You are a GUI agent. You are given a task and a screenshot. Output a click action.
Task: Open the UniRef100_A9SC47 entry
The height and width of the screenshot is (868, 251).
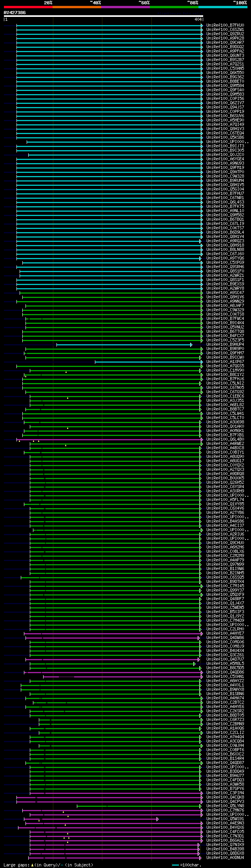tap(225, 293)
